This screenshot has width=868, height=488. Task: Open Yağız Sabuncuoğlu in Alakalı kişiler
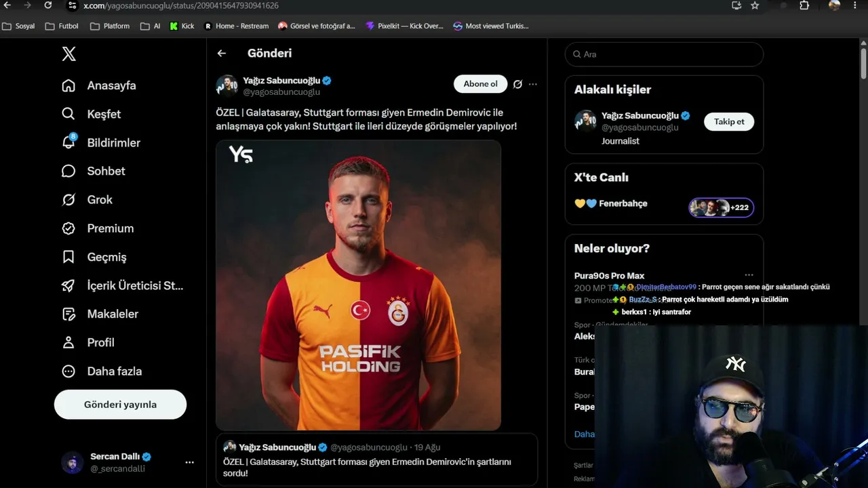point(639,116)
